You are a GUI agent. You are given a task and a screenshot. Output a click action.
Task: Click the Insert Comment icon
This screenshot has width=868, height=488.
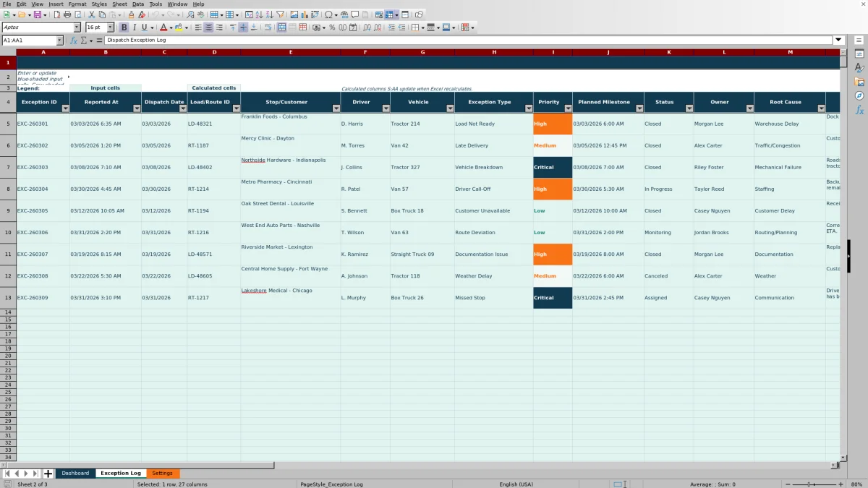point(354,14)
